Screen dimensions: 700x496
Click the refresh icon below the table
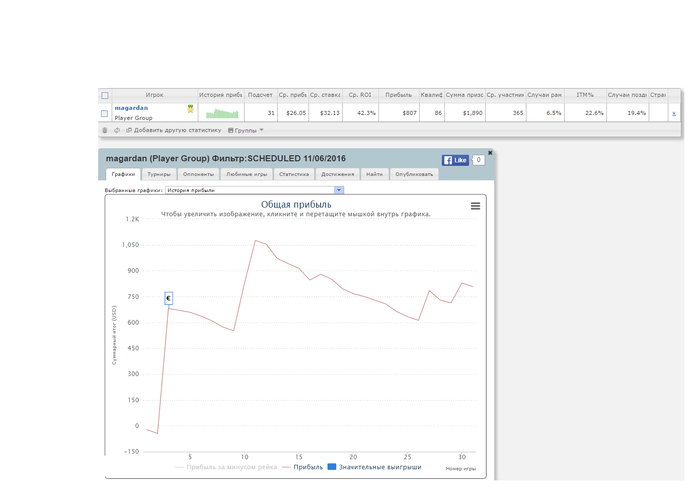[117, 130]
